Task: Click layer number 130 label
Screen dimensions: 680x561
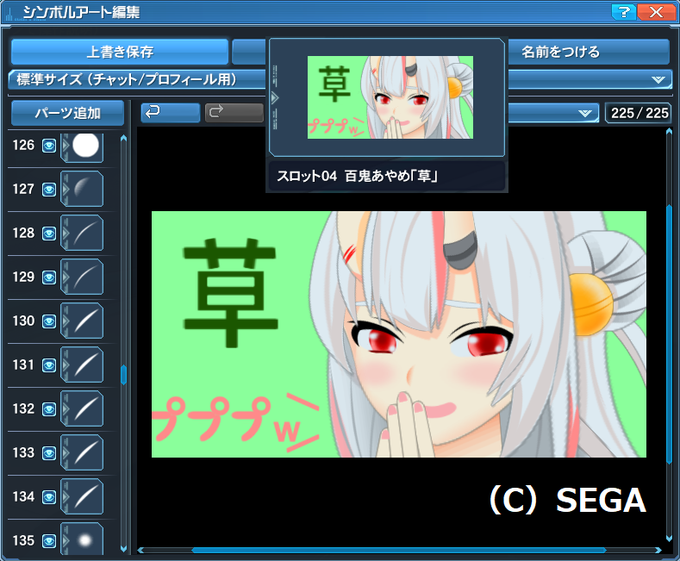Action: [23, 321]
